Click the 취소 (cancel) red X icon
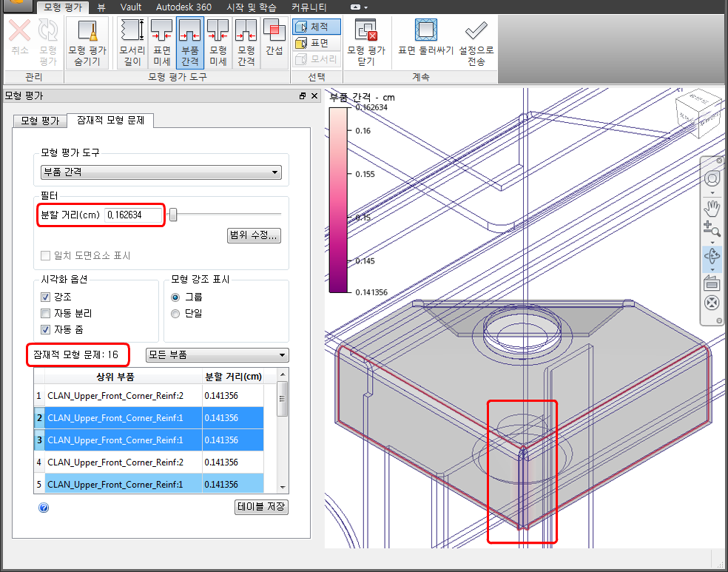 click(19, 30)
